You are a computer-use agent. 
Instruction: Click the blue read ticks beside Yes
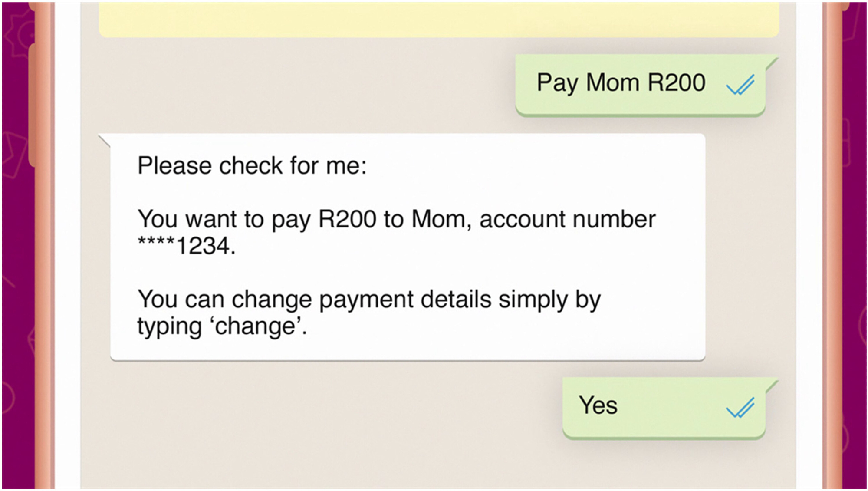(x=740, y=408)
